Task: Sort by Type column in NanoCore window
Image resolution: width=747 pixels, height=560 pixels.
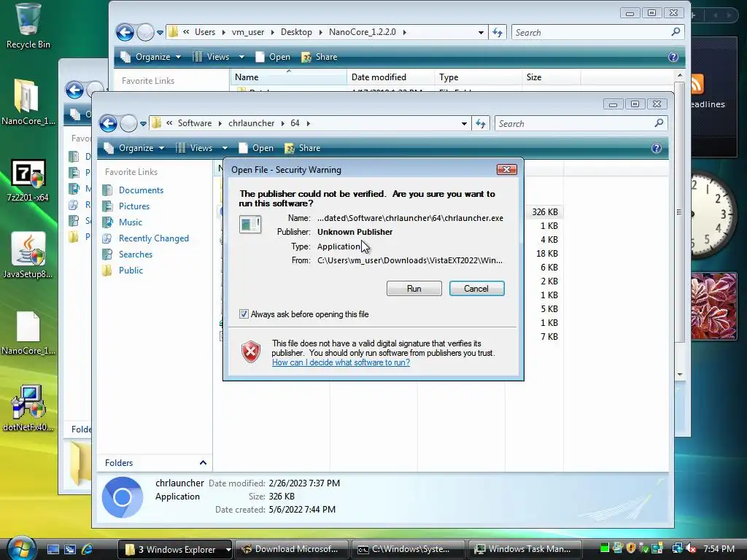Action: point(479,77)
